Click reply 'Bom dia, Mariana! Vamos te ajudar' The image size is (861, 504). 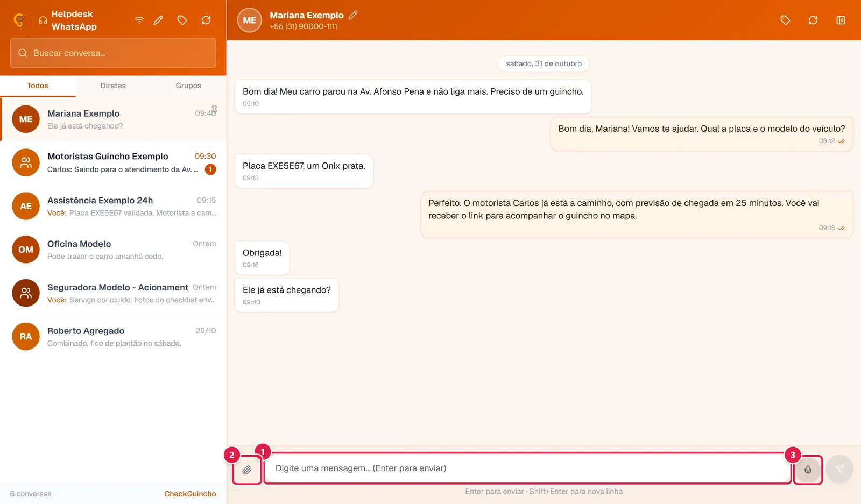click(702, 134)
